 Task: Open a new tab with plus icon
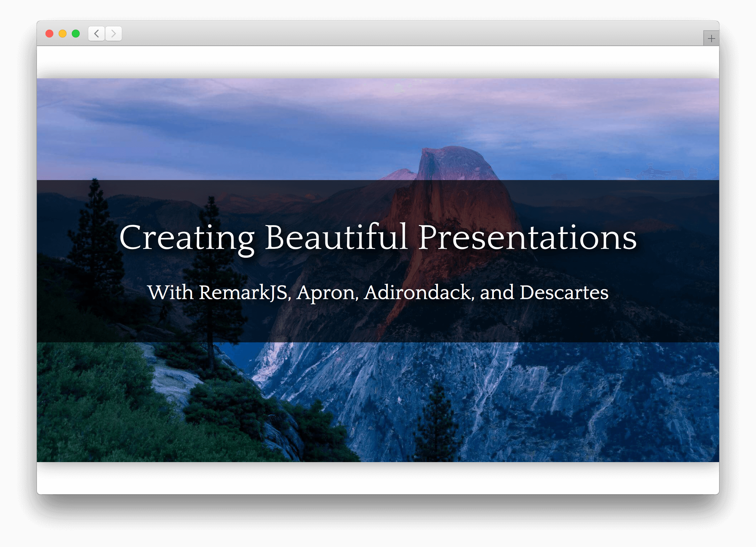(711, 39)
